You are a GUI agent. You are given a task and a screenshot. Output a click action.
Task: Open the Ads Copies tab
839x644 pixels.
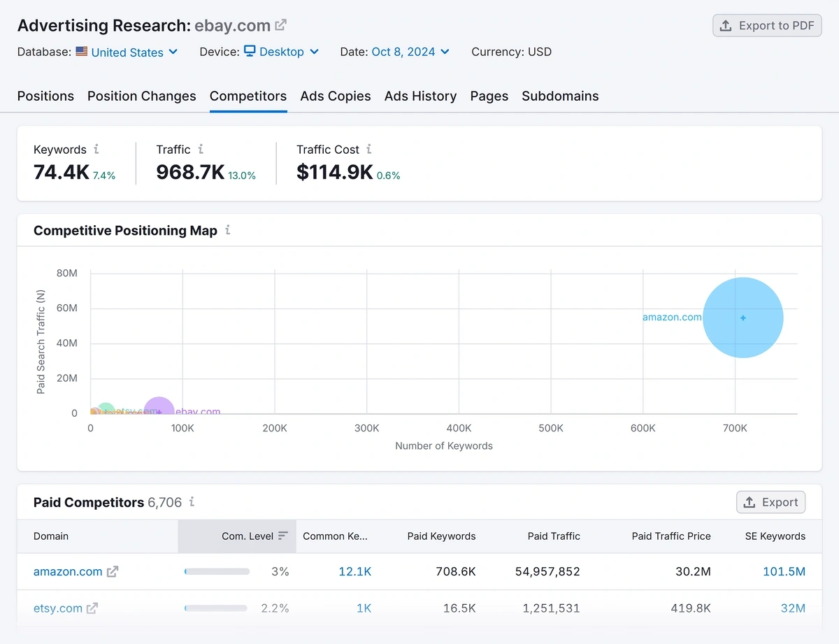click(x=336, y=96)
